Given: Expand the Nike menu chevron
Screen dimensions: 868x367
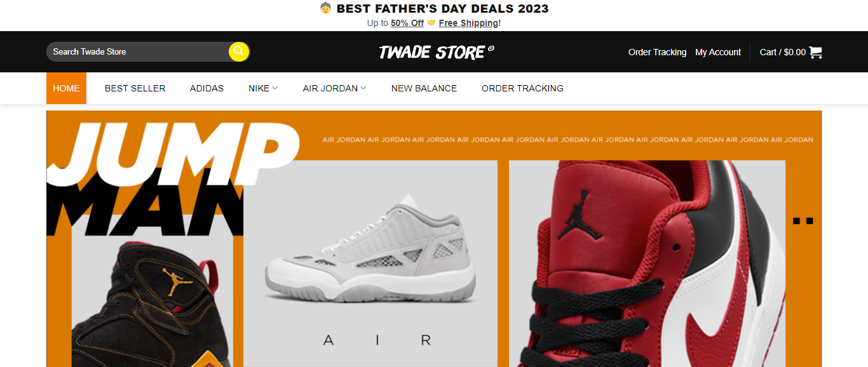Looking at the screenshot, I should point(275,88).
